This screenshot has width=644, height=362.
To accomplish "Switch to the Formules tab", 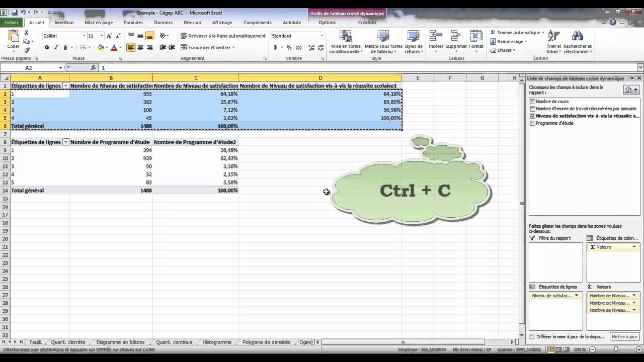I will click(x=133, y=22).
